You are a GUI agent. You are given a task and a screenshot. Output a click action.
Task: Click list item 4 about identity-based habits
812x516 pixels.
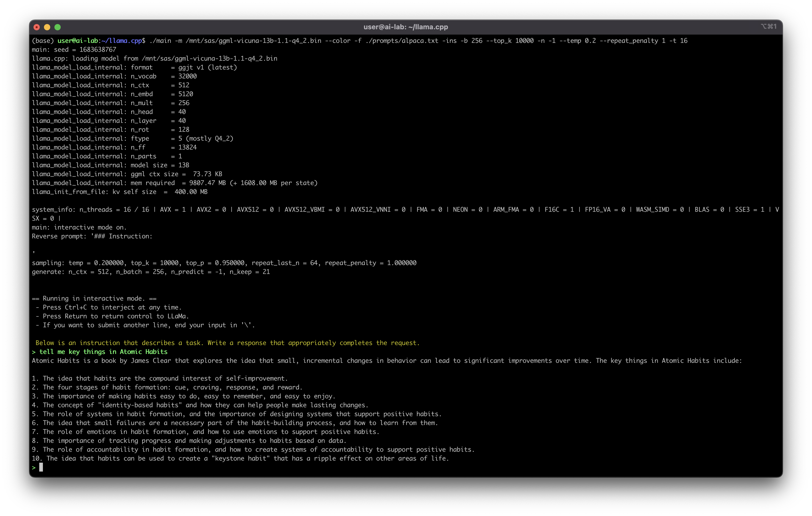point(200,405)
